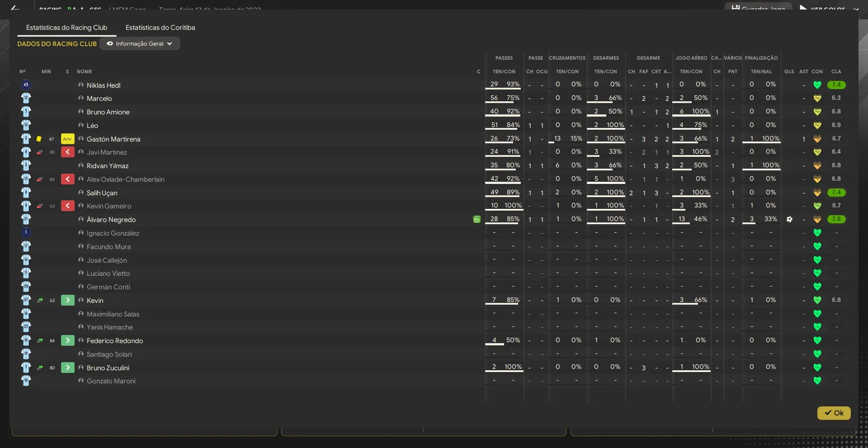
Task: Click Álvaro Negredo's green player-of-match icon
Action: point(476,219)
